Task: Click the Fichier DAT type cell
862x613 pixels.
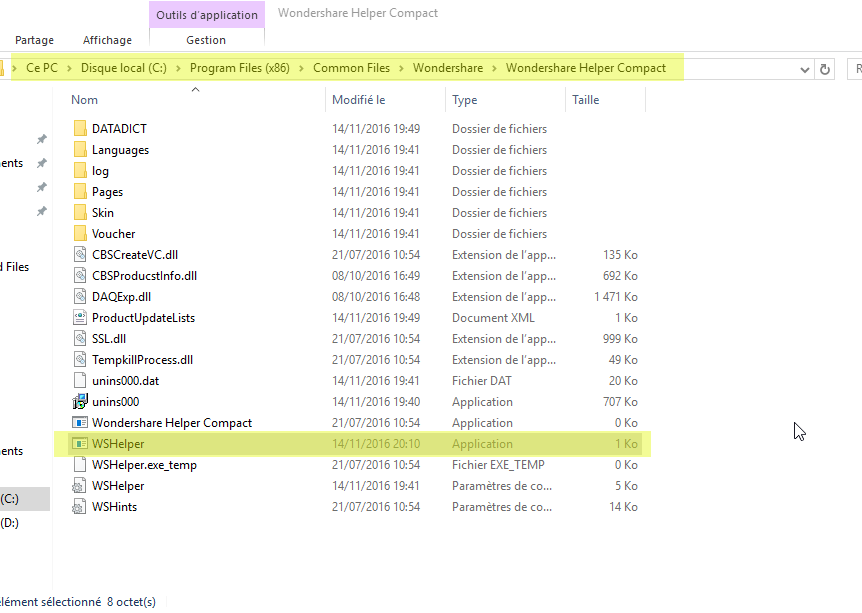Action: pyautogui.click(x=482, y=381)
